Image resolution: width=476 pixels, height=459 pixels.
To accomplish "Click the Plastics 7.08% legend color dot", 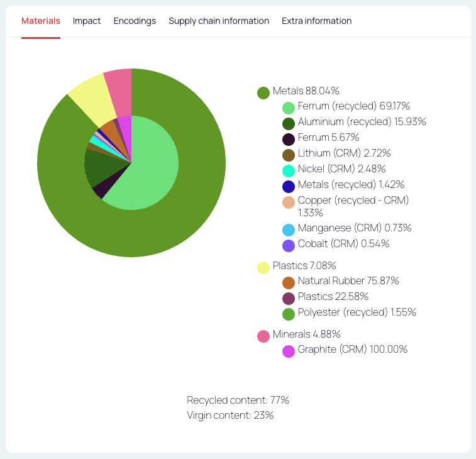I will (x=263, y=267).
